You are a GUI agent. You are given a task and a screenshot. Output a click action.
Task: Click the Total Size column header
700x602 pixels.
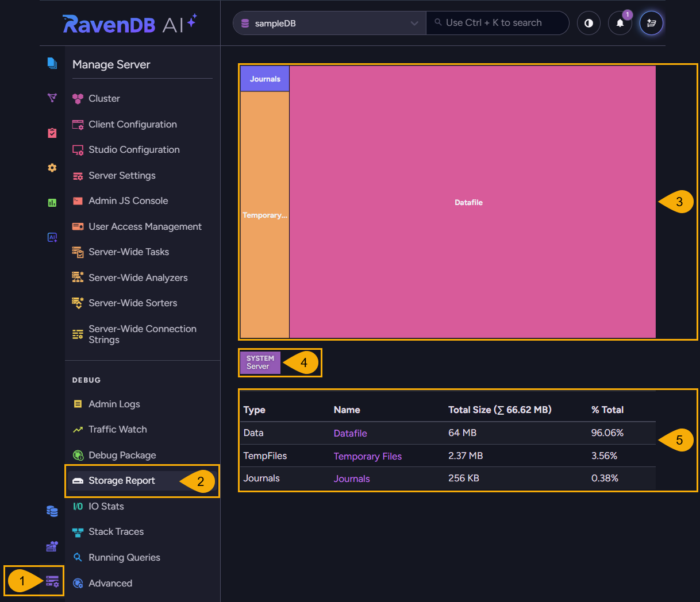tap(499, 410)
